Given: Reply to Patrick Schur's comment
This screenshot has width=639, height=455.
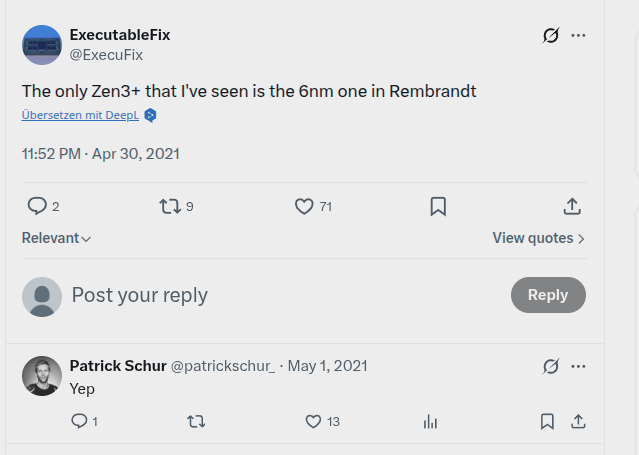Looking at the screenshot, I should click(79, 421).
